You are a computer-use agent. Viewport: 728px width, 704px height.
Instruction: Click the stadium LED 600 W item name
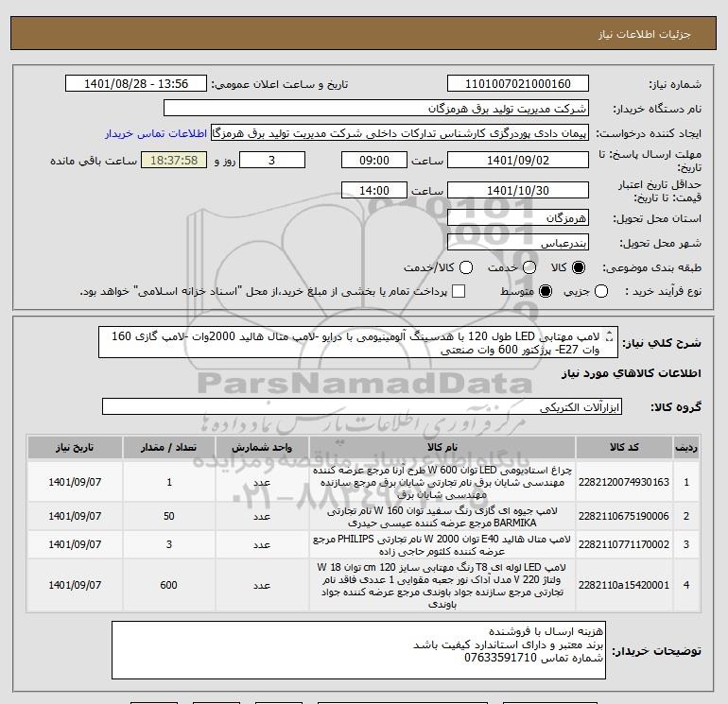pos(442,482)
